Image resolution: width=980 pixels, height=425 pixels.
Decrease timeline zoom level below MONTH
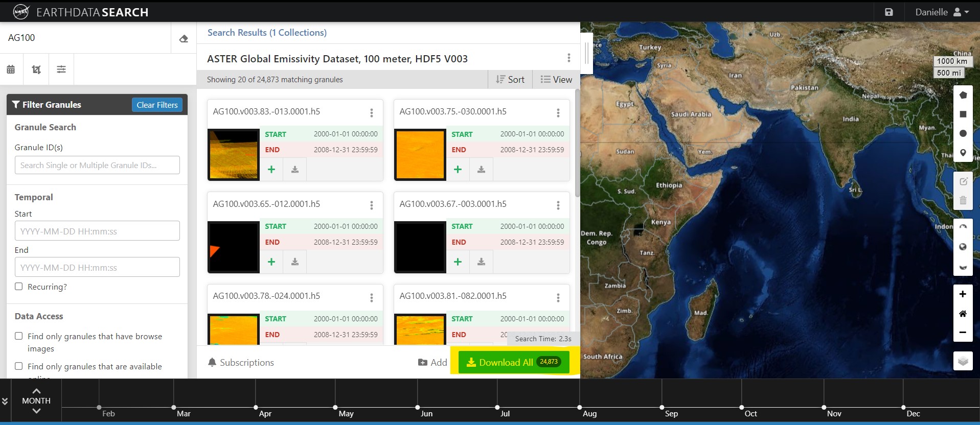click(36, 411)
